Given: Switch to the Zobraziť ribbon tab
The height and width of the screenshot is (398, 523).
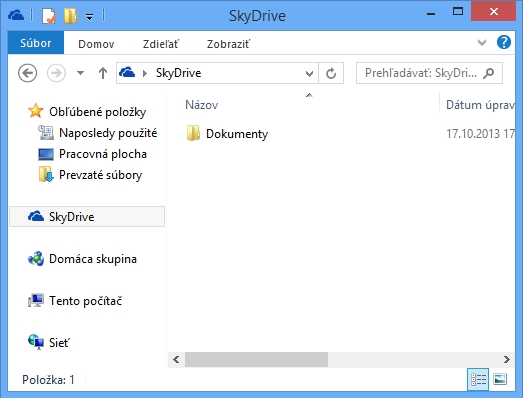Looking at the screenshot, I should 228,44.
